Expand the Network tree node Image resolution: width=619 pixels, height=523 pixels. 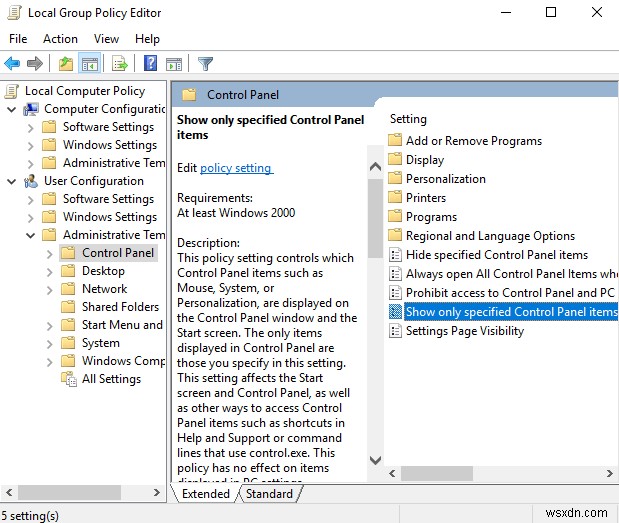tap(49, 290)
